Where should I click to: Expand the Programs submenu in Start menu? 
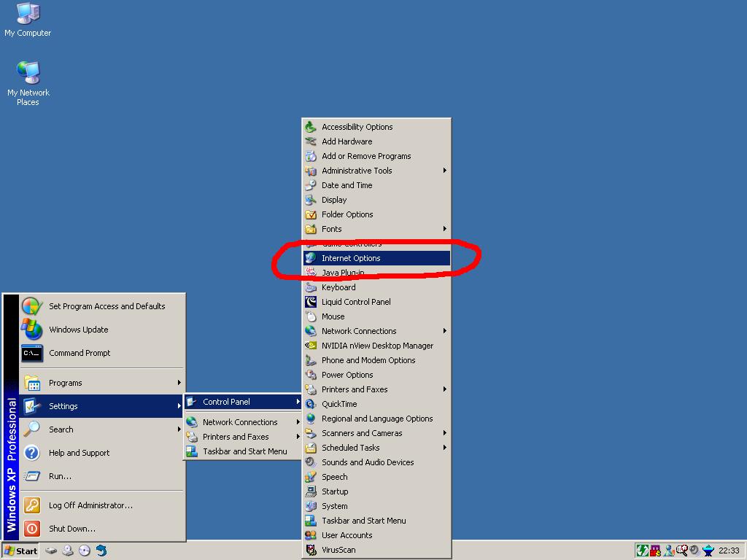(x=101, y=383)
